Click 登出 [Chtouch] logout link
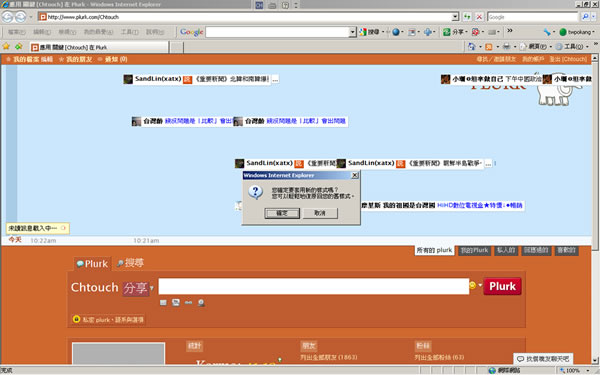Viewport: 600px width, 375px height. click(568, 59)
